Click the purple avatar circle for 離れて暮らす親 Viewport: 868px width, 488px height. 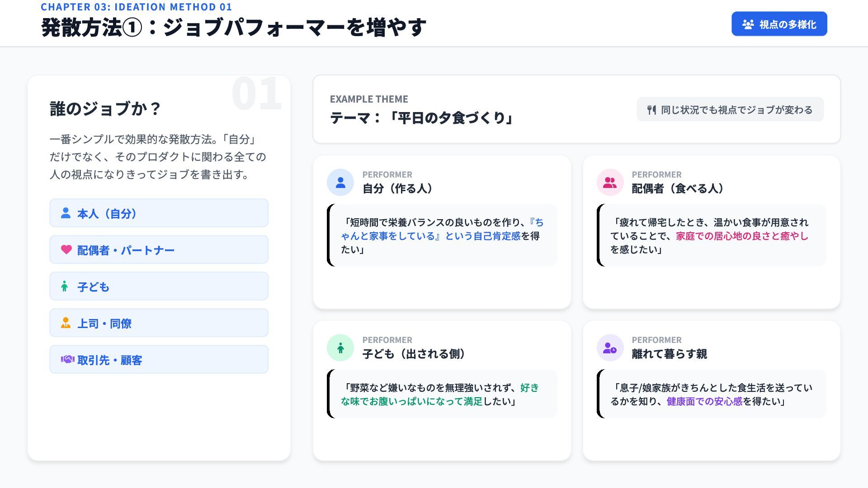610,348
